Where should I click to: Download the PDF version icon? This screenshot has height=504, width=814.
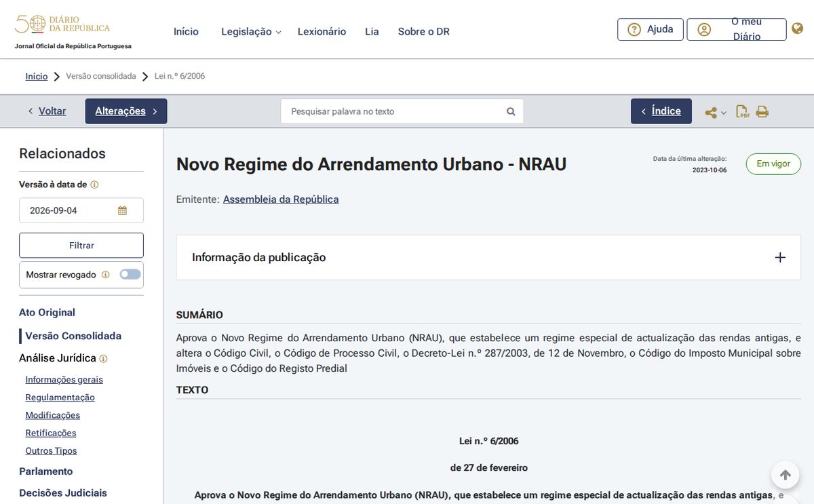point(743,112)
